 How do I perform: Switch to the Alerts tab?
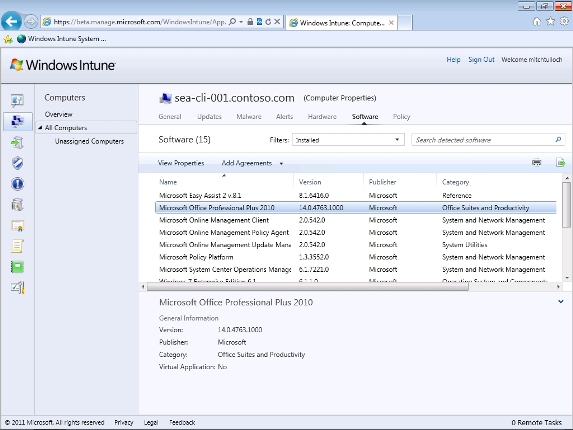pos(284,117)
